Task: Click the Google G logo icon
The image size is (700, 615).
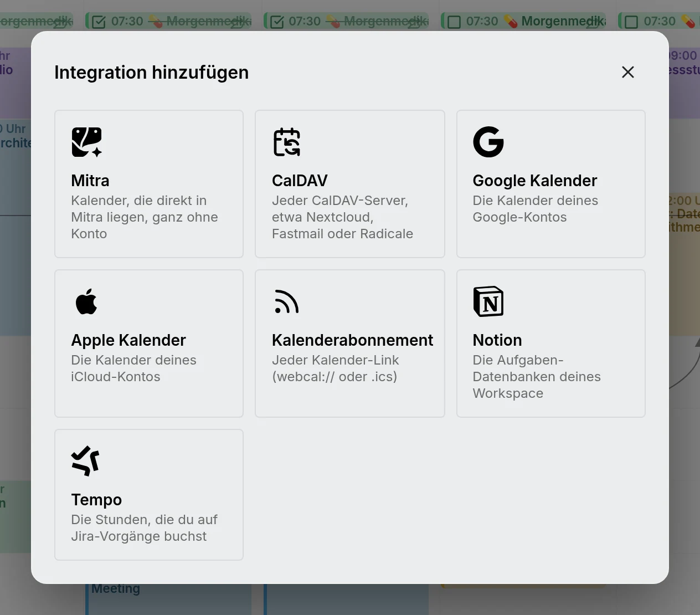Action: coord(488,142)
